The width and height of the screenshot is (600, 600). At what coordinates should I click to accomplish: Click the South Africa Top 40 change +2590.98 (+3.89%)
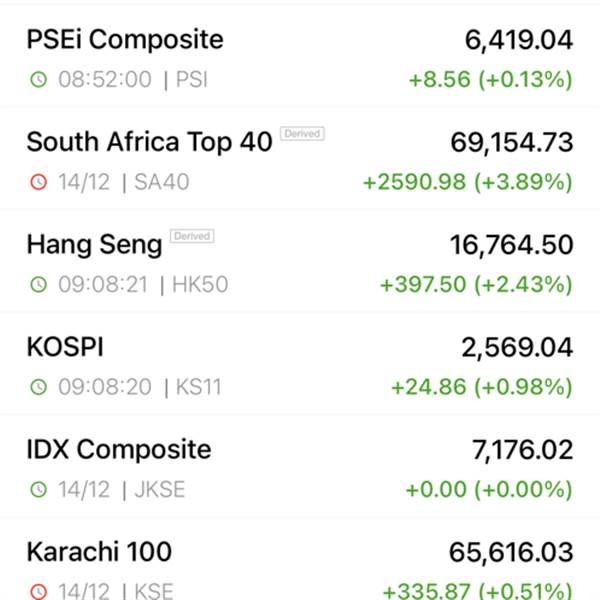pyautogui.click(x=468, y=182)
